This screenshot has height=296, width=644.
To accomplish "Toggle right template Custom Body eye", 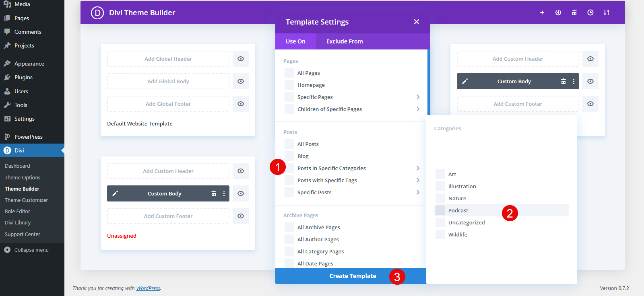I will pyautogui.click(x=590, y=81).
